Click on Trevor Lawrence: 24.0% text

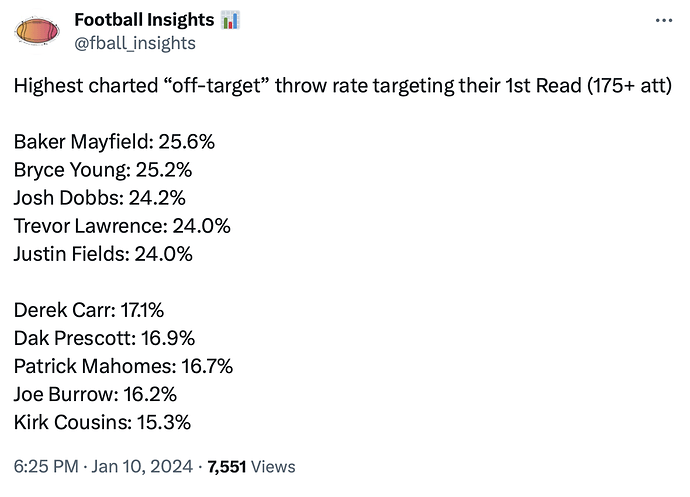[122, 226]
